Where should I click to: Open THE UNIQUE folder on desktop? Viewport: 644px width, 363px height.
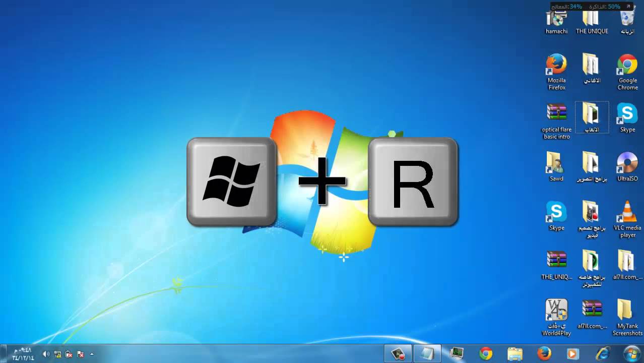click(592, 23)
